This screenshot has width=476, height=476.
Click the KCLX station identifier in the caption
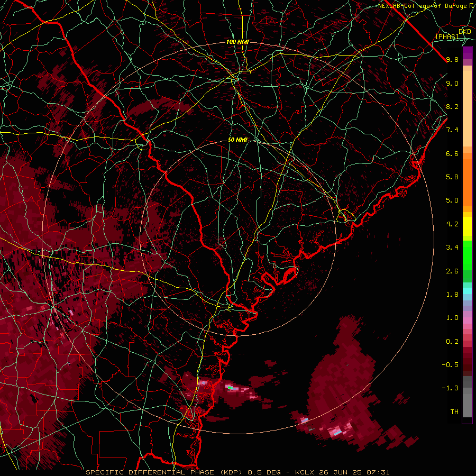pyautogui.click(x=306, y=472)
